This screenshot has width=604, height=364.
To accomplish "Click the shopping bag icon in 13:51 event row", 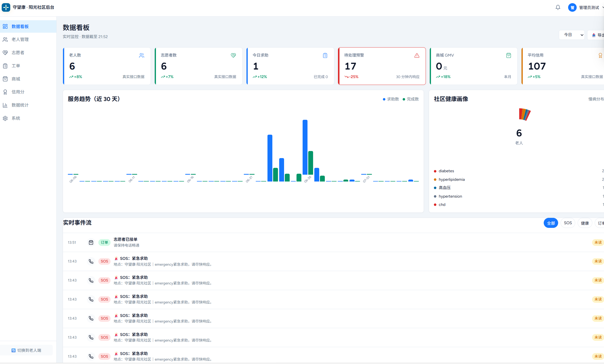I will pos(91,243).
